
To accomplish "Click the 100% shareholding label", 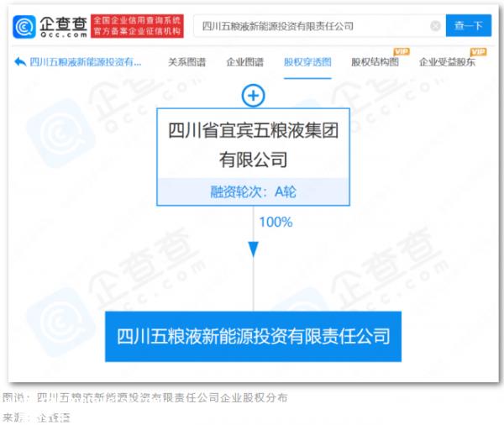I will [x=276, y=222].
